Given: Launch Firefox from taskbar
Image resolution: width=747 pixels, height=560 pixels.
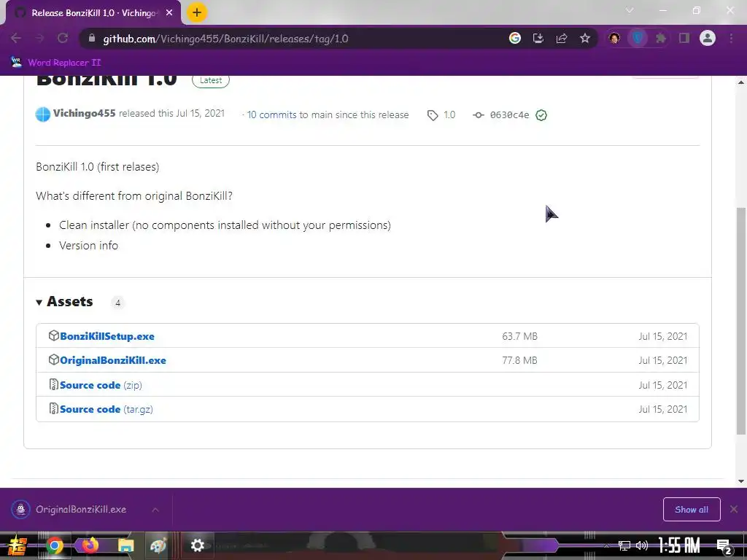Looking at the screenshot, I should (x=90, y=545).
